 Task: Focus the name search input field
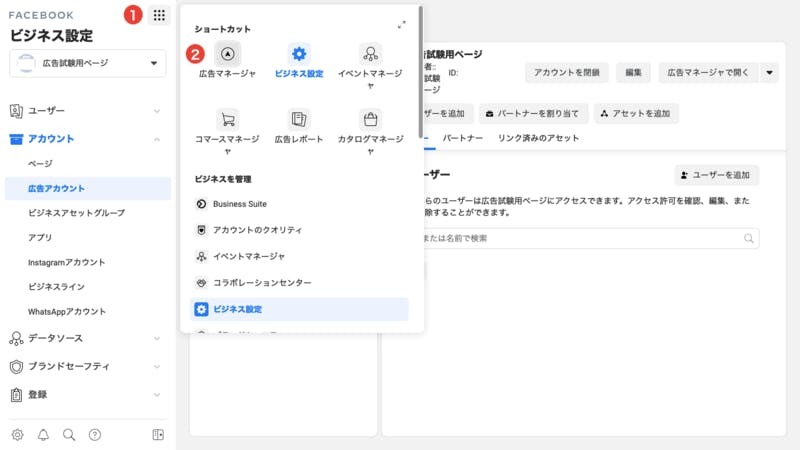pyautogui.click(x=591, y=238)
